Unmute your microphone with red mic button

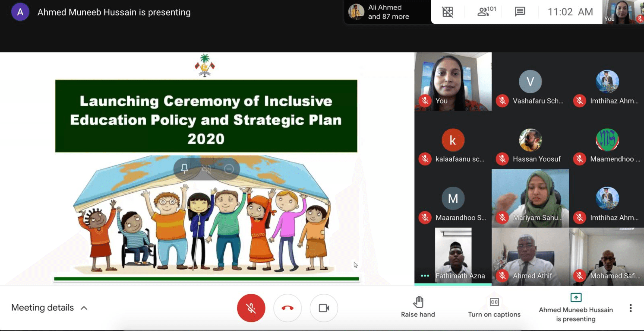coord(251,308)
